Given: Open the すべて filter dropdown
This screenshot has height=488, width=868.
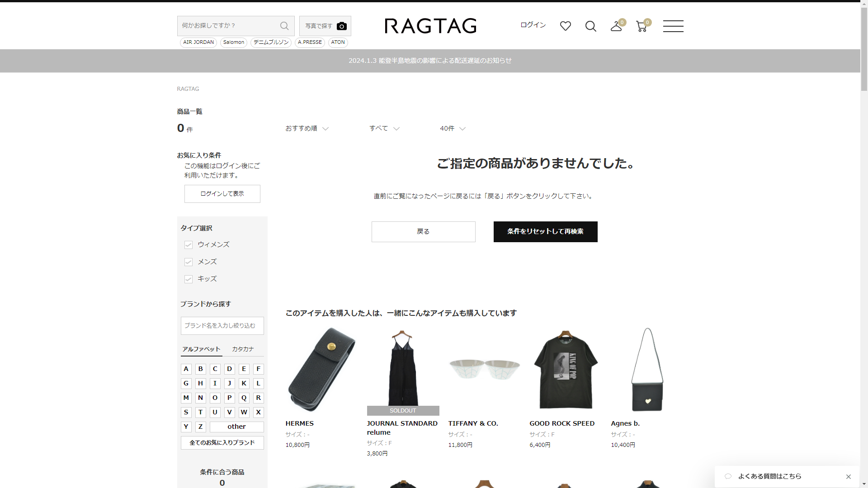Looking at the screenshot, I should click(x=384, y=129).
